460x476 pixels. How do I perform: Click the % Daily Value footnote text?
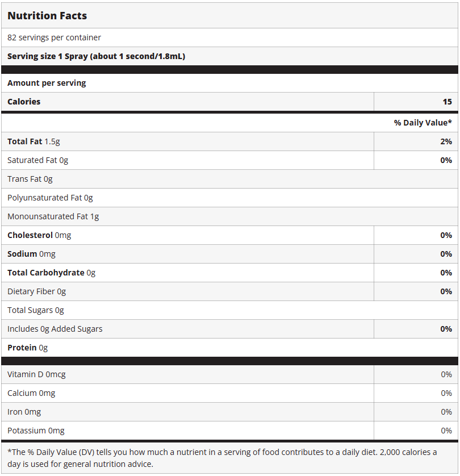click(222, 458)
